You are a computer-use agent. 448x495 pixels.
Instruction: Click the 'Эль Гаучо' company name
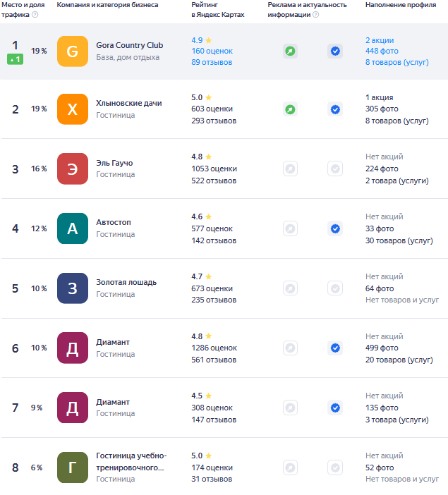click(114, 163)
